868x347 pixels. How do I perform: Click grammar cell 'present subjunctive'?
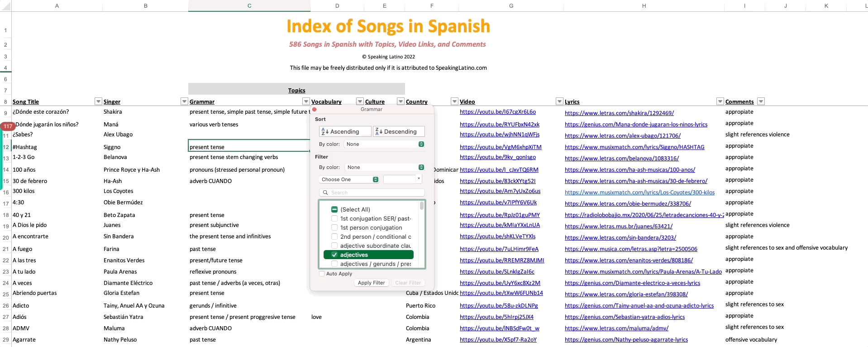point(214,225)
